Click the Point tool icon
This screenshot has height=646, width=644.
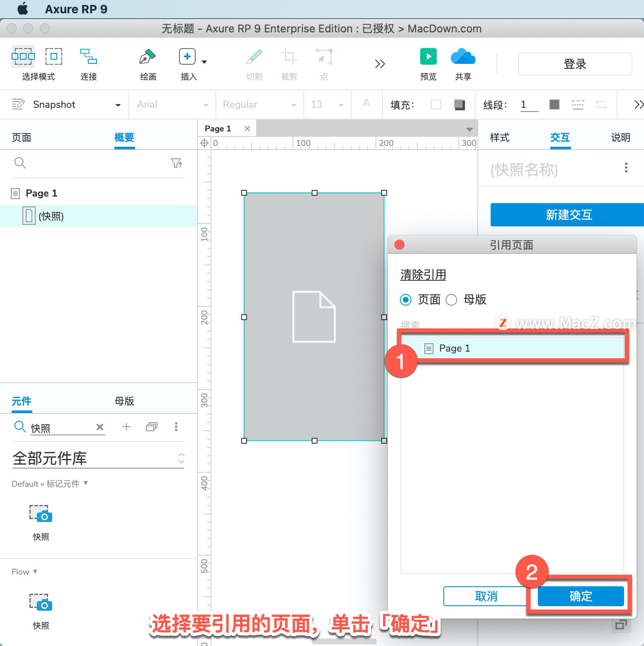(324, 56)
